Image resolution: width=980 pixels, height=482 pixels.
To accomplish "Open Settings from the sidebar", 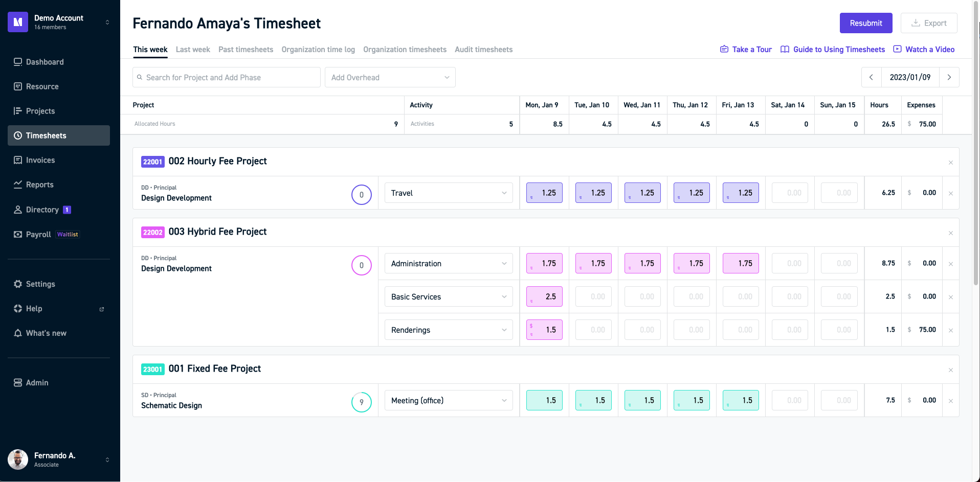I will (x=40, y=284).
